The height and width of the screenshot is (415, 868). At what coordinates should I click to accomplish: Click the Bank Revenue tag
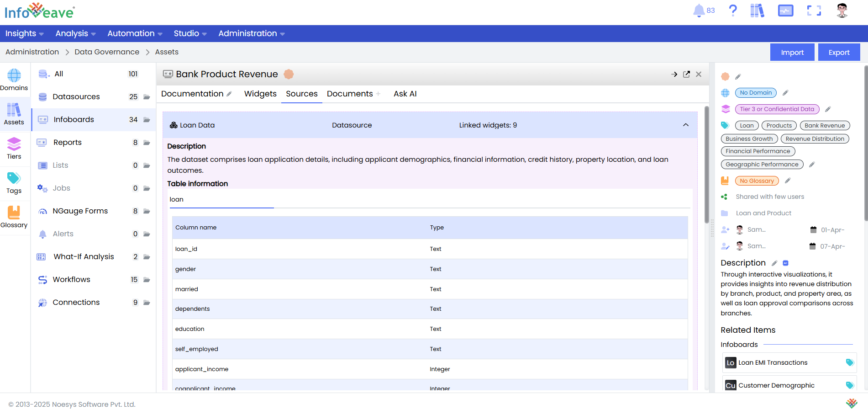pyautogui.click(x=825, y=126)
